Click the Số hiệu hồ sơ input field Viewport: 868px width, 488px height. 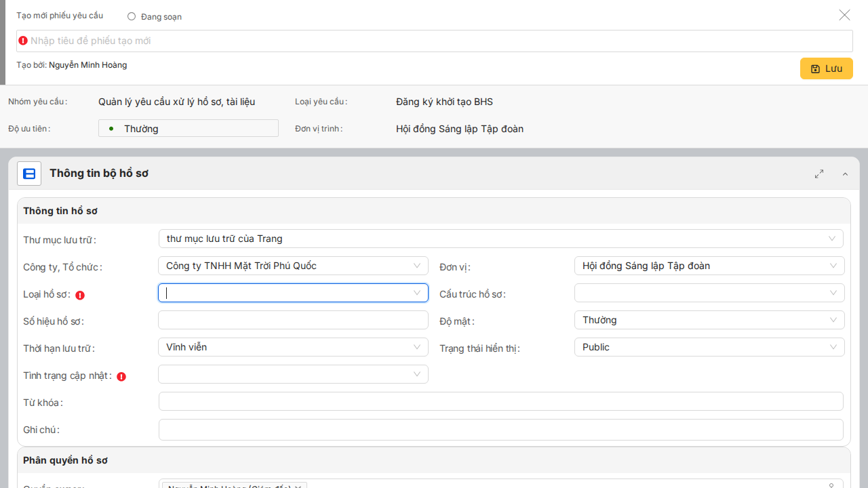[x=293, y=320]
